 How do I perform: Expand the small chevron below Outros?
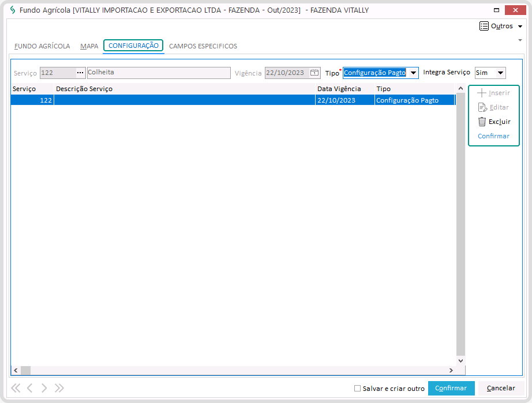[520, 40]
